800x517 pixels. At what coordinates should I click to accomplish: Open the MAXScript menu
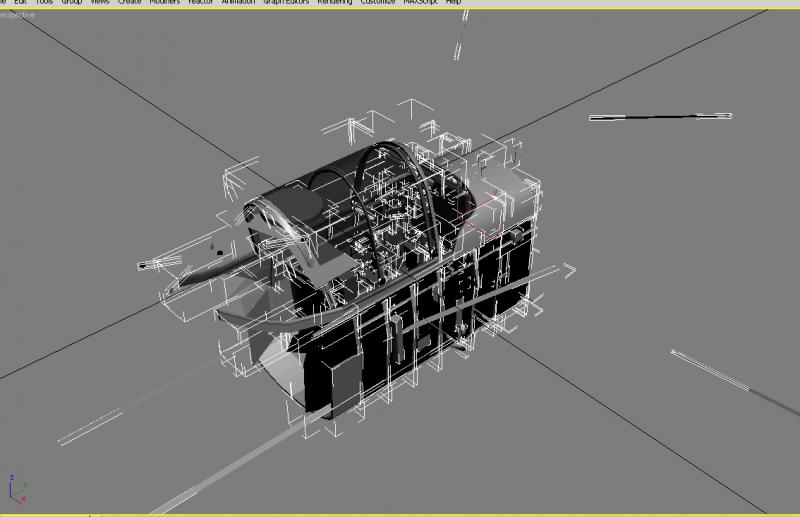[x=420, y=2]
